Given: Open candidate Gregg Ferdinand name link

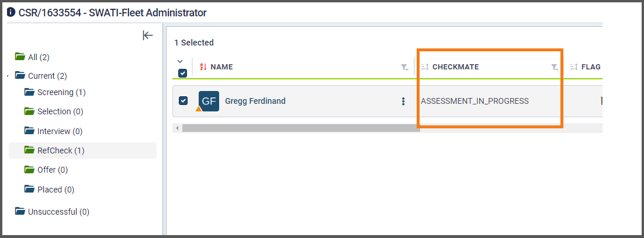Looking at the screenshot, I should click(255, 101).
